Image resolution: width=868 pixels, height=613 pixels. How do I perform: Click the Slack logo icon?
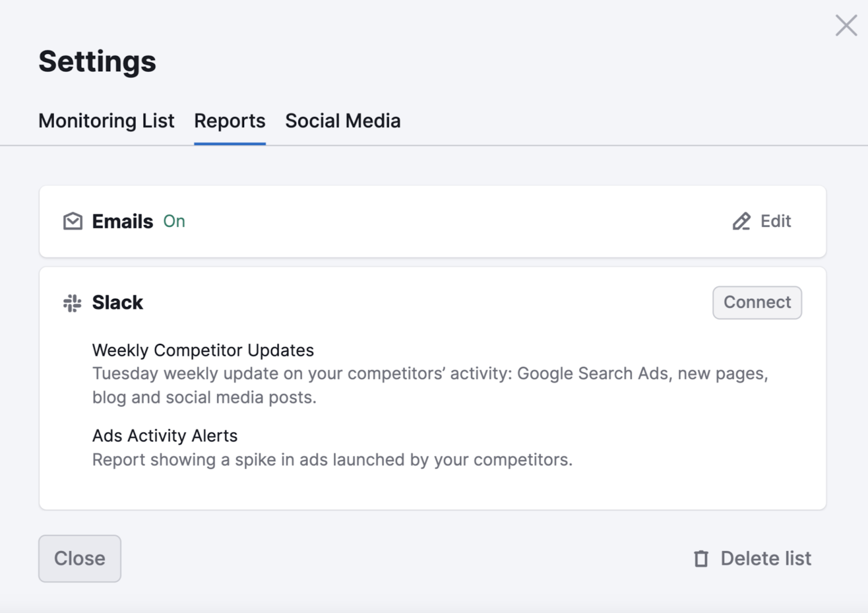click(x=72, y=303)
